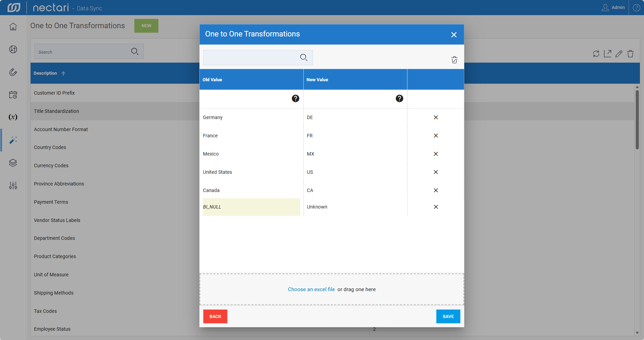Click the refresh icon above the list
The width and height of the screenshot is (644, 340).
pos(596,54)
